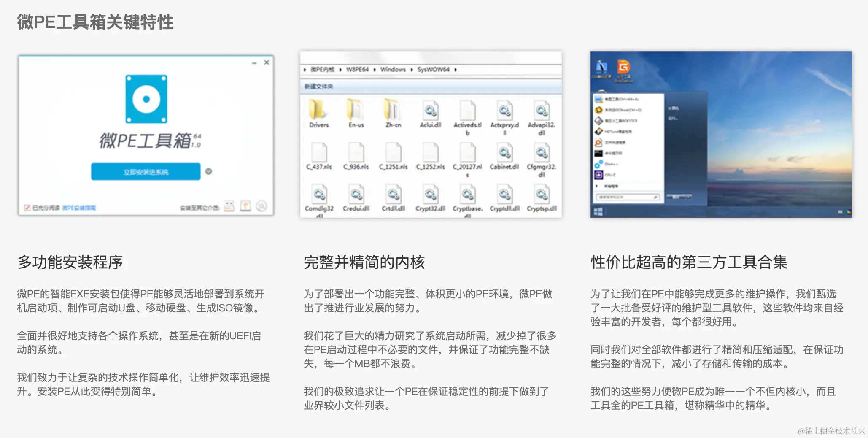Select the C_437.nls file
The height and width of the screenshot is (438, 868).
[x=319, y=156]
